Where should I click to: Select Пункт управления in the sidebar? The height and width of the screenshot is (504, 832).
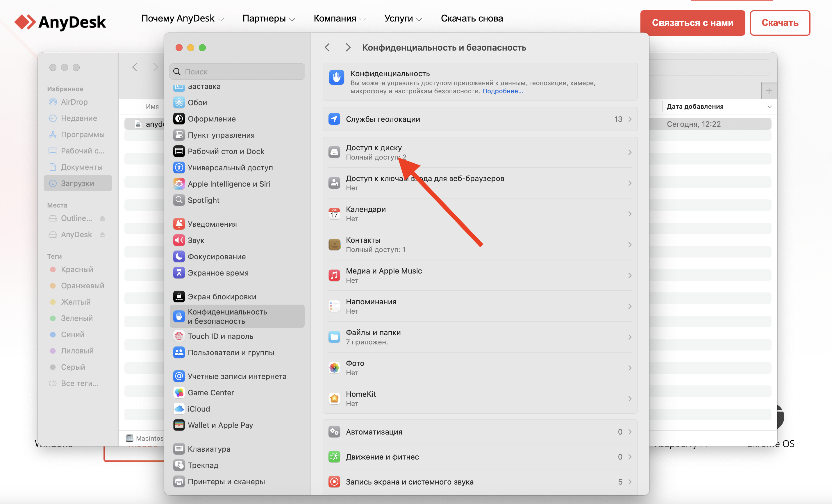(238, 135)
